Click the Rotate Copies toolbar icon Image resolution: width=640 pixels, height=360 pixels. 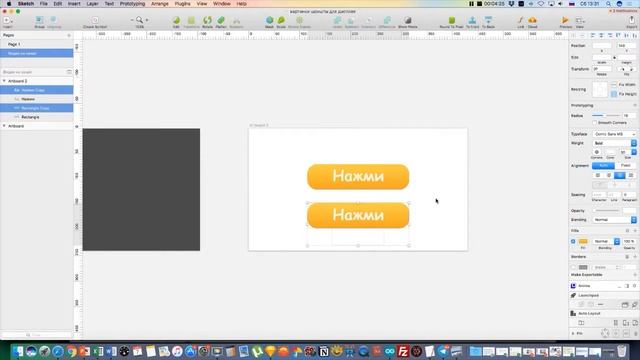point(299,21)
